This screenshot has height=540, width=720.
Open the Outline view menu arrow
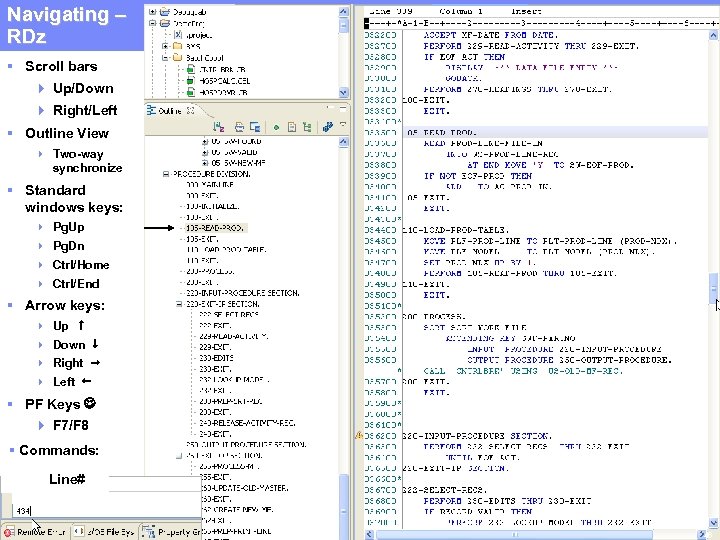coord(343,124)
